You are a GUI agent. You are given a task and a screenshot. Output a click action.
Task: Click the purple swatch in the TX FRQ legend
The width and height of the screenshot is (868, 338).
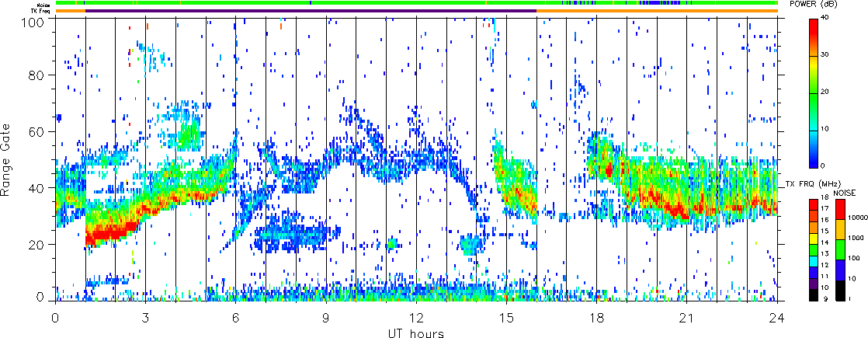coord(814,284)
